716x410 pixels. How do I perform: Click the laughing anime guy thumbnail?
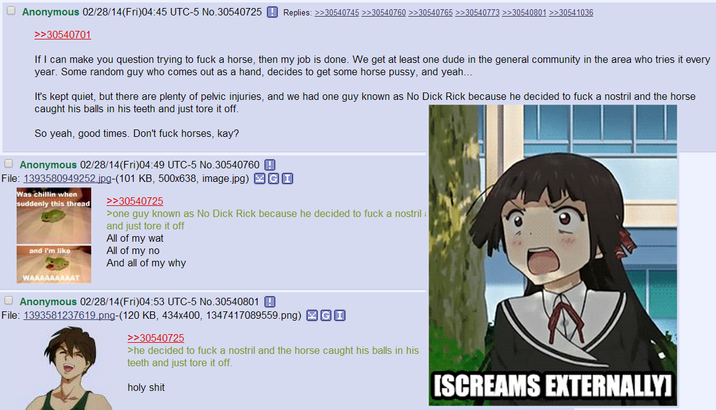[x=68, y=368]
